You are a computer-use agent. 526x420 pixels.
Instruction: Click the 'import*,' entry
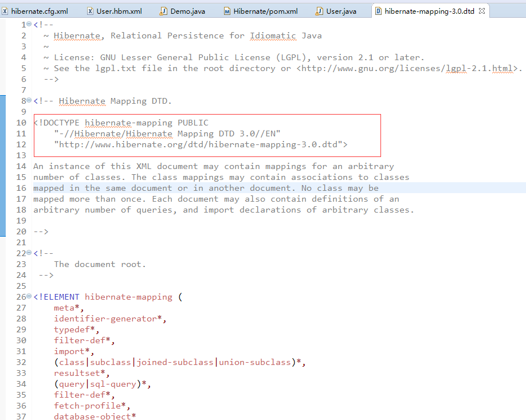[x=74, y=351]
